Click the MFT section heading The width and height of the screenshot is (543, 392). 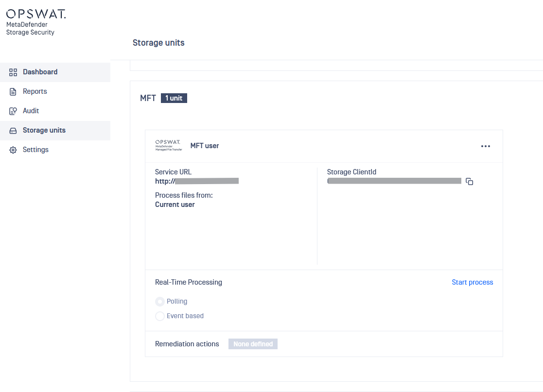point(148,98)
